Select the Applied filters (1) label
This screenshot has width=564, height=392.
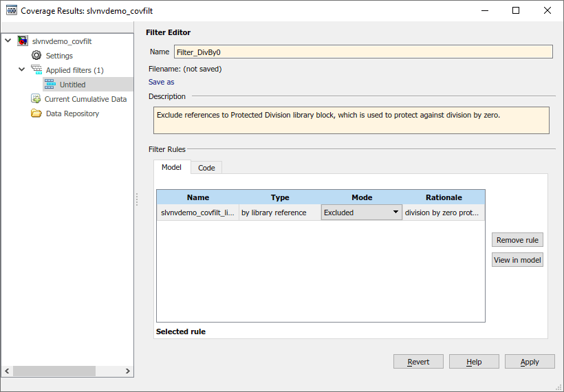(75, 70)
